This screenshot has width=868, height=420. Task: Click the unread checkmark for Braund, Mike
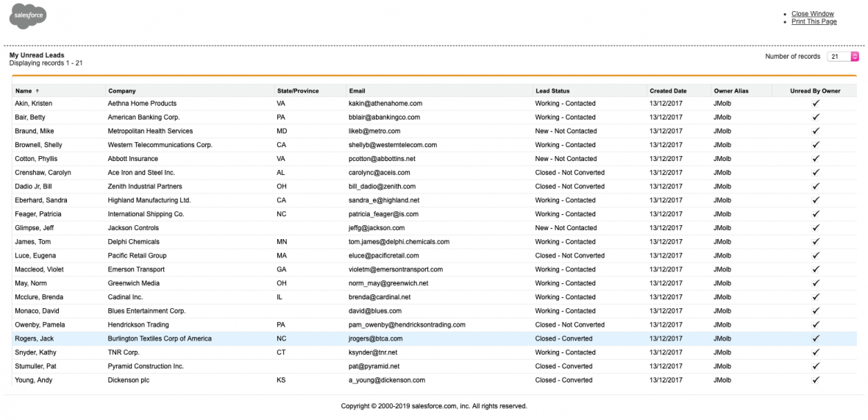[816, 131]
